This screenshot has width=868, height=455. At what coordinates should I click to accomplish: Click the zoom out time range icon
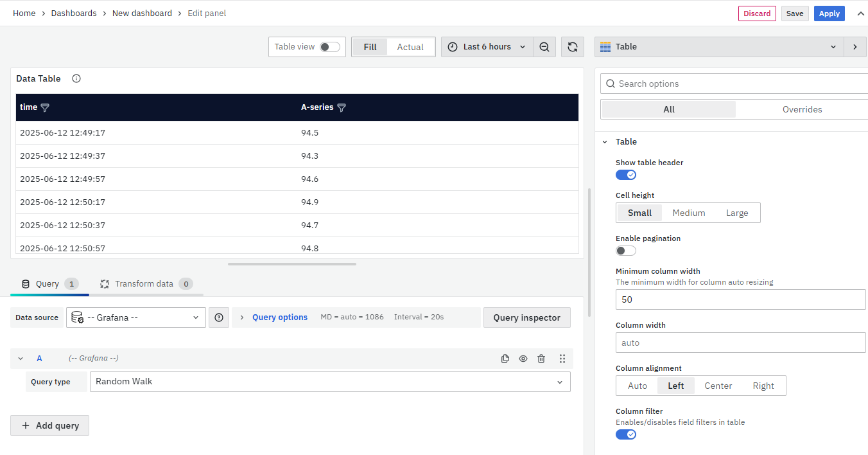click(x=544, y=47)
